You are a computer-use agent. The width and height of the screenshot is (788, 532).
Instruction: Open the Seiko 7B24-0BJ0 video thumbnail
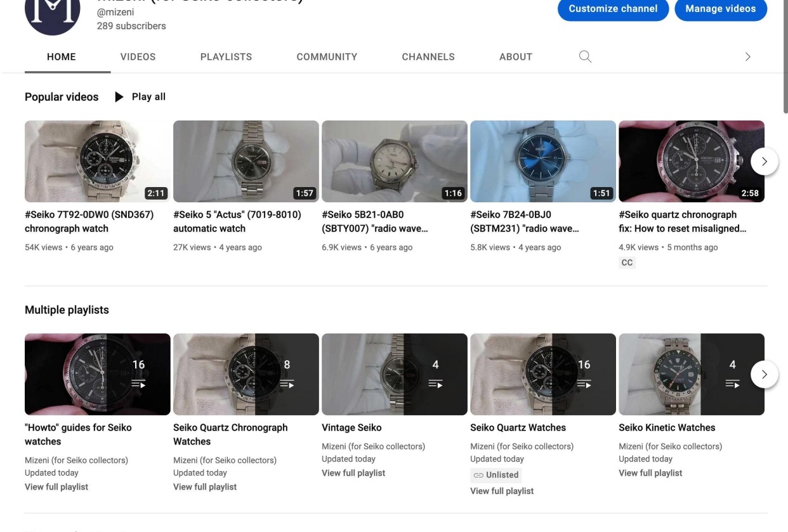(x=543, y=161)
